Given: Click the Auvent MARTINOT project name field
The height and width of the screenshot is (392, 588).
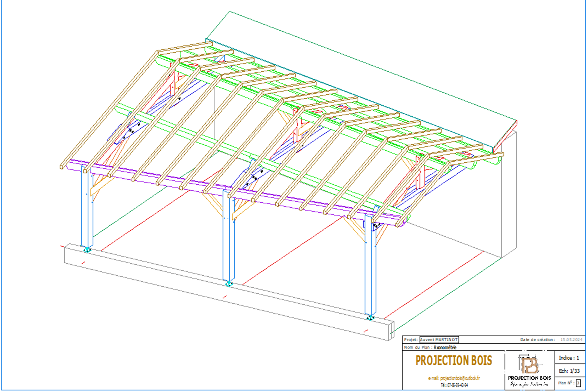Looking at the screenshot, I should tap(439, 340).
